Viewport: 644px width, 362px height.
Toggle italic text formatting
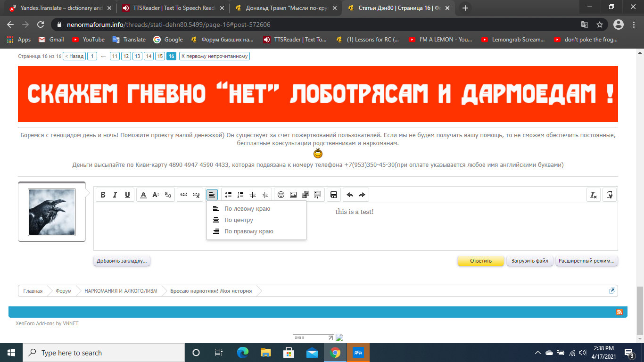tap(115, 195)
